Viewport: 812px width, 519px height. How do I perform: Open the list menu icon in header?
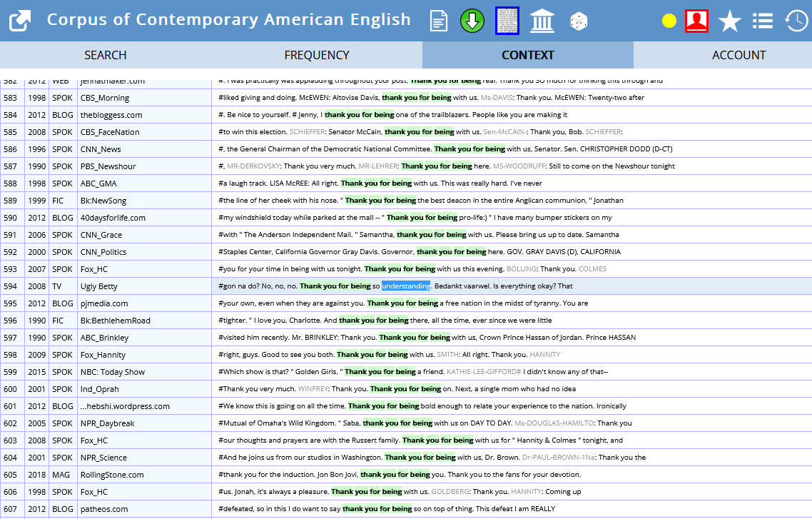pos(763,21)
